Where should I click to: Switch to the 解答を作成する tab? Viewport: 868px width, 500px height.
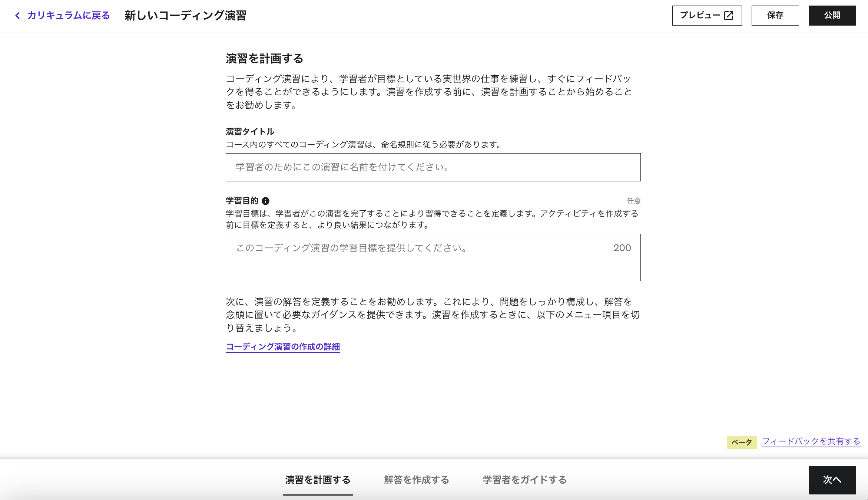(x=417, y=480)
